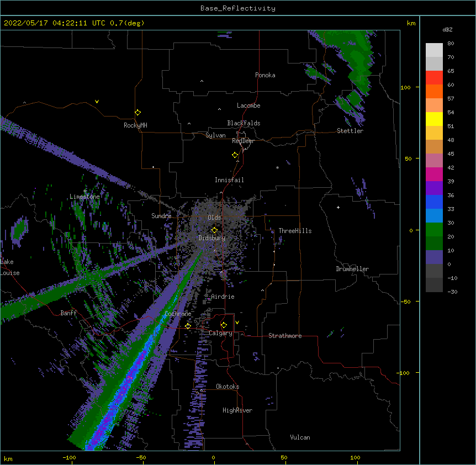Click the Innisfail city label
Screen dimensions: 476x465
click(x=229, y=180)
